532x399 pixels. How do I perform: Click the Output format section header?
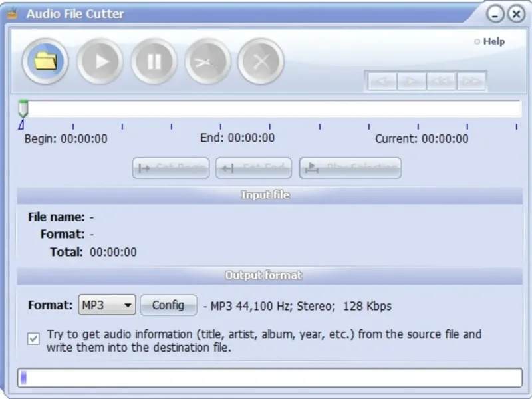click(270, 275)
